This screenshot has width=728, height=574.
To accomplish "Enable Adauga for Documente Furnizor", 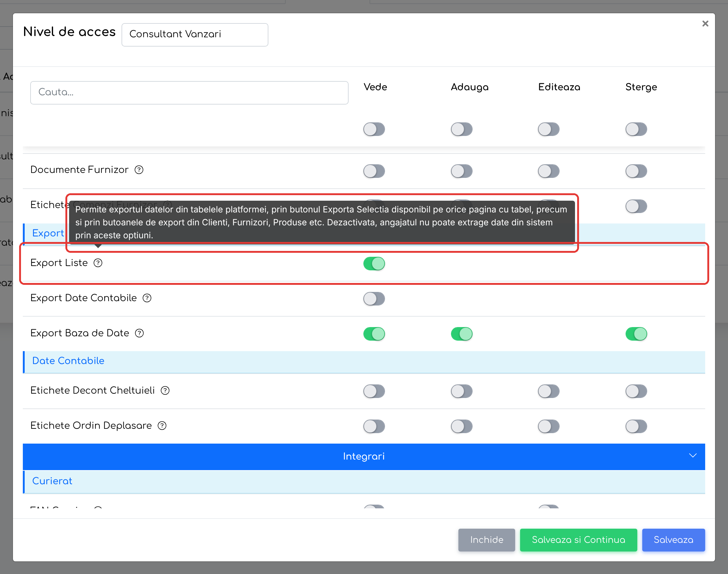I will point(461,171).
